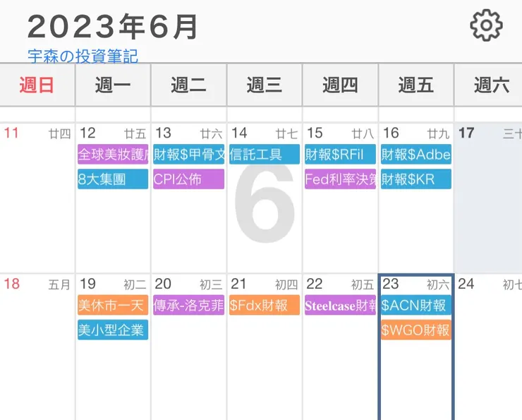Select the 週一 column header
The width and height of the screenshot is (522, 420).
point(113,85)
